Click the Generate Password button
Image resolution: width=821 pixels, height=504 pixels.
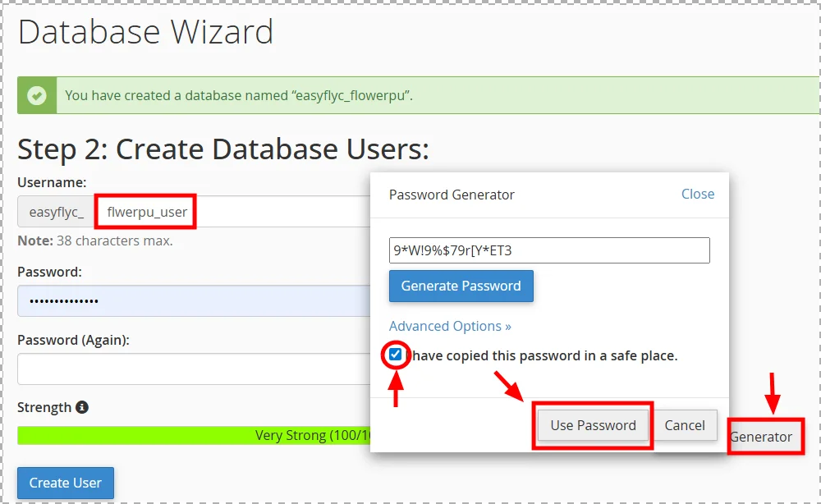coord(461,286)
